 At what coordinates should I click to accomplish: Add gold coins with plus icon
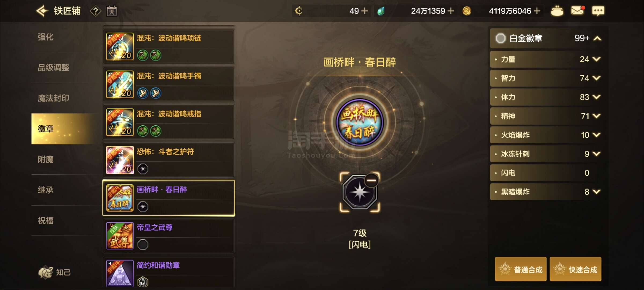pyautogui.click(x=537, y=11)
